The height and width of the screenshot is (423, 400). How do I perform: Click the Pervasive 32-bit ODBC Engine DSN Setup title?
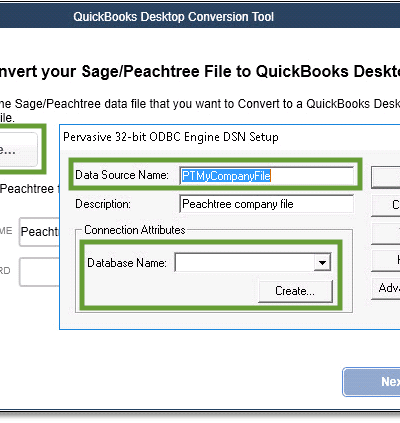click(x=171, y=137)
